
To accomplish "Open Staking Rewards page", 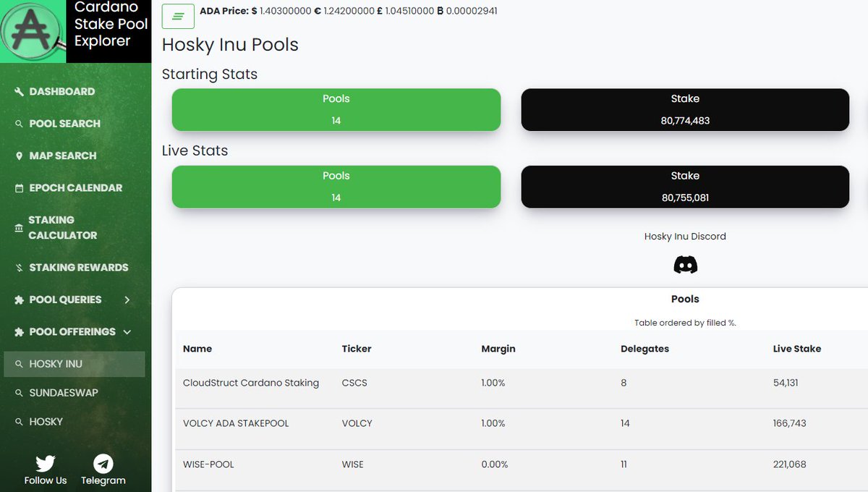I will click(79, 268).
